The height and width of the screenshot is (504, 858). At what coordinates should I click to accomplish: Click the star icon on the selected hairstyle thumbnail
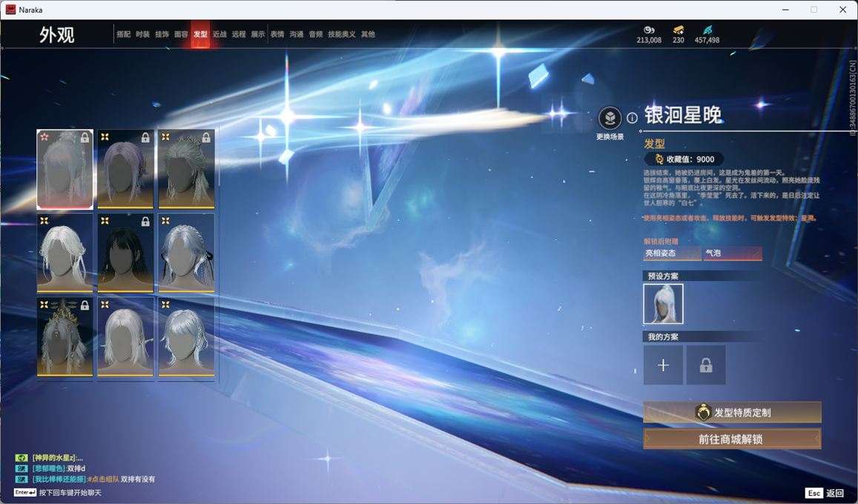pos(44,136)
